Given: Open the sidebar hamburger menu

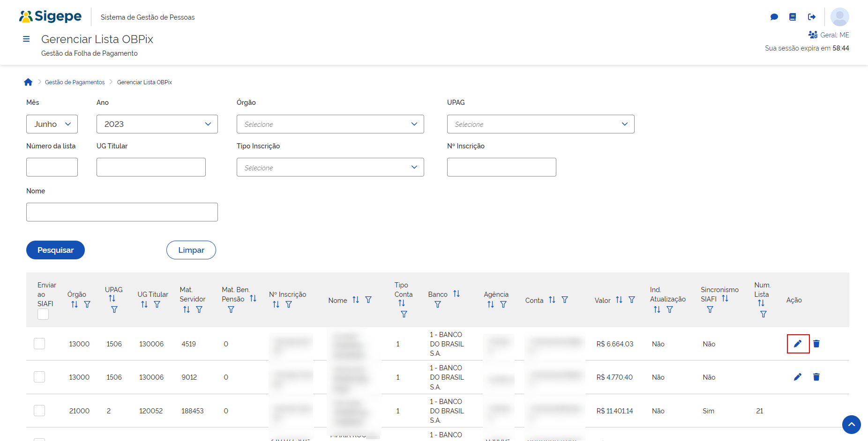Looking at the screenshot, I should [x=26, y=39].
